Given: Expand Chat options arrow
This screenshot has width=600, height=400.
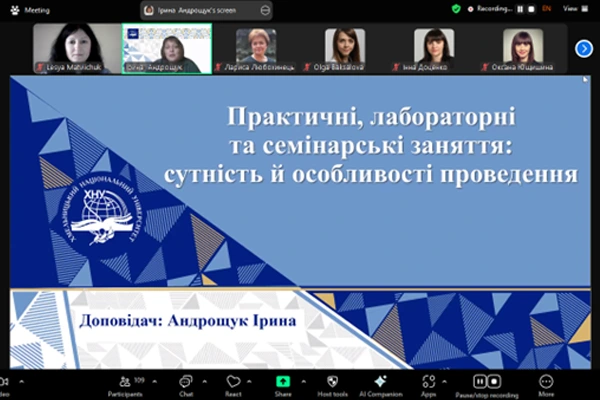Looking at the screenshot, I should coord(204,382).
